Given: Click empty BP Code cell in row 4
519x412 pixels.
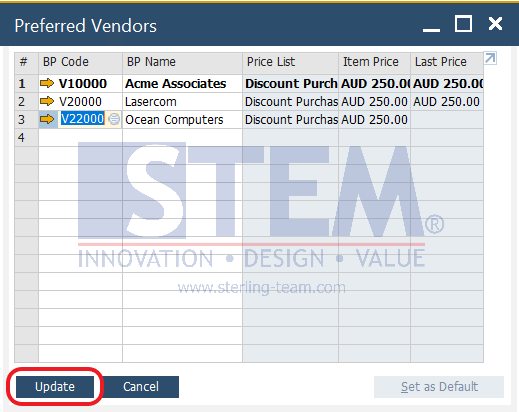Looking at the screenshot, I should [x=80, y=137].
